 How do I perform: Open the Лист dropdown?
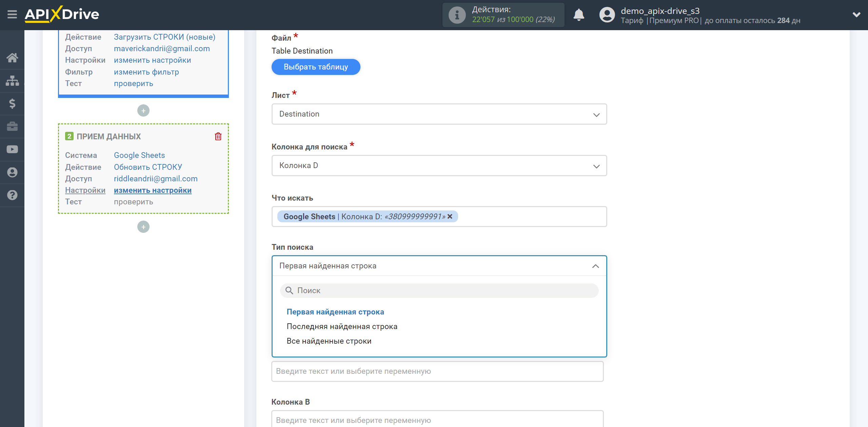click(439, 114)
